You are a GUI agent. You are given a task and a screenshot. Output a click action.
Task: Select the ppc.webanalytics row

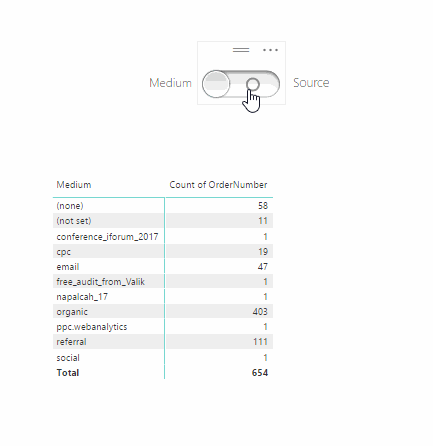click(x=163, y=327)
